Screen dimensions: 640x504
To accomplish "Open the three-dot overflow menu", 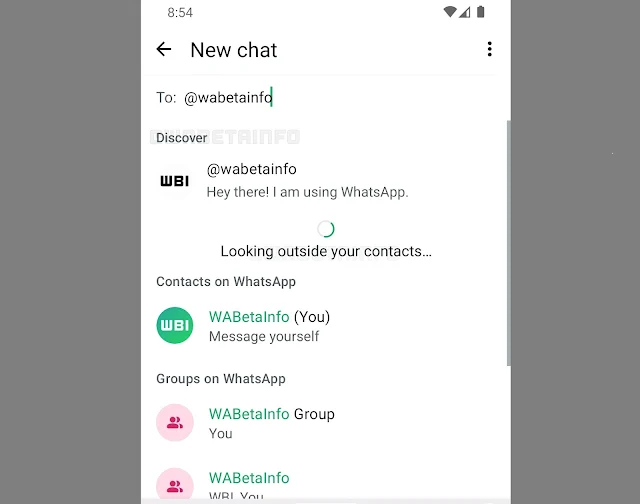I will point(489,49).
